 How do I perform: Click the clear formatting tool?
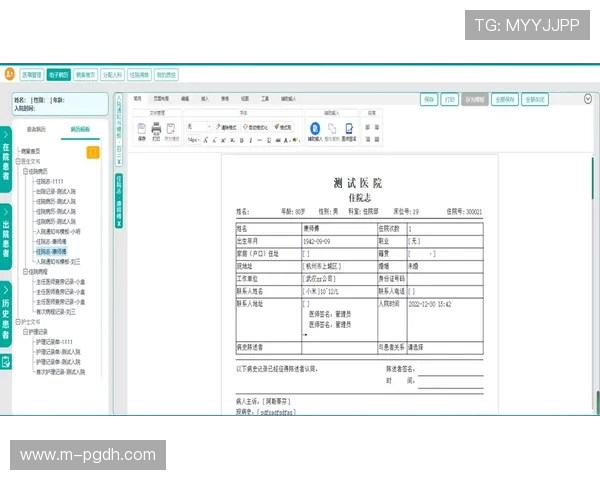pyautogui.click(x=225, y=127)
